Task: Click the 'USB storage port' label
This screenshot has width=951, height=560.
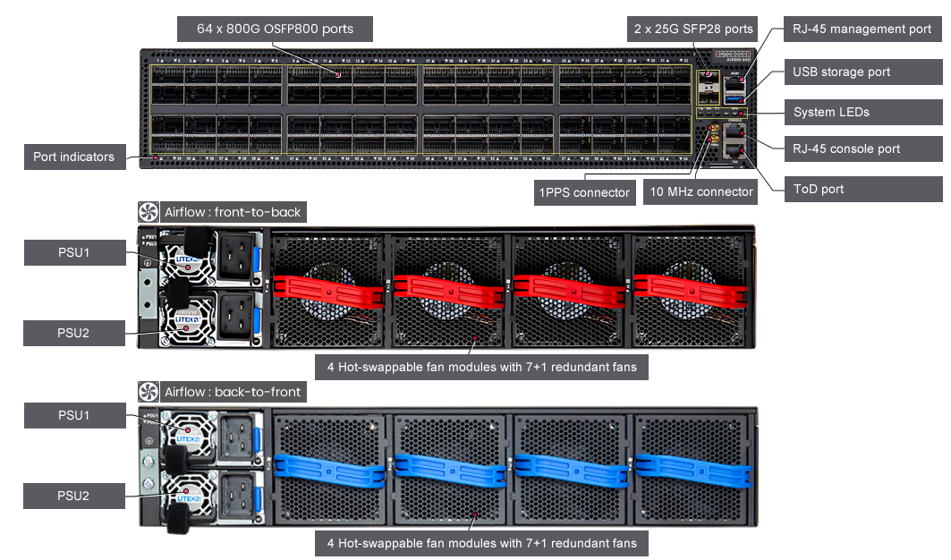Action: tap(841, 72)
